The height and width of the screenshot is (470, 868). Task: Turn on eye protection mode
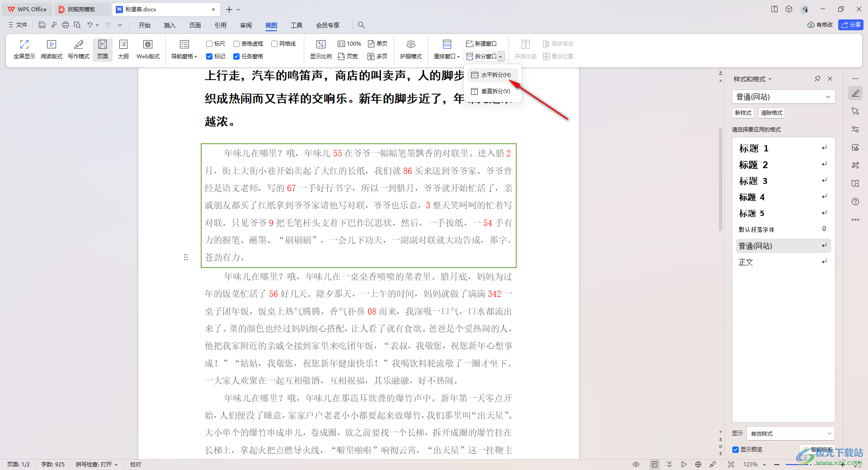pos(410,49)
